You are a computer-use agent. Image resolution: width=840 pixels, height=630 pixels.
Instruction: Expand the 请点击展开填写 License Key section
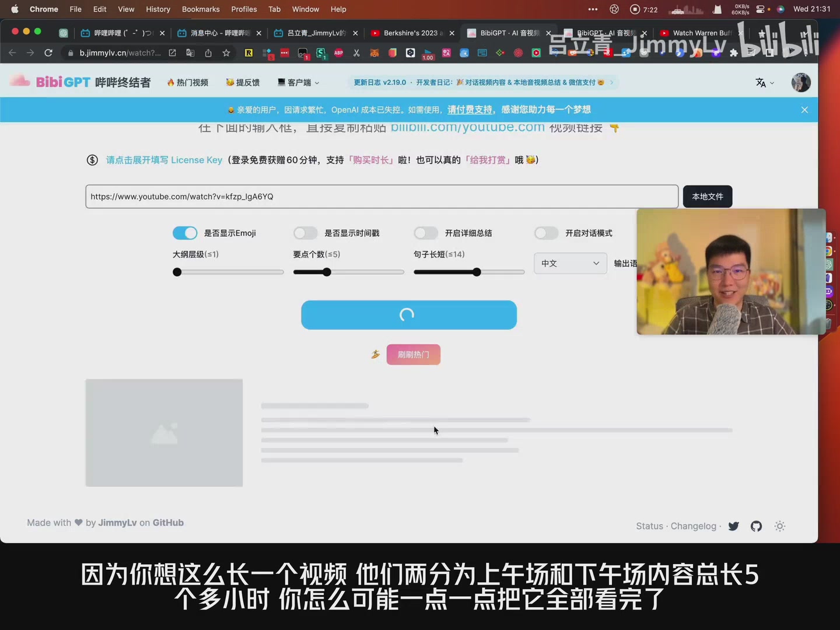coord(164,160)
